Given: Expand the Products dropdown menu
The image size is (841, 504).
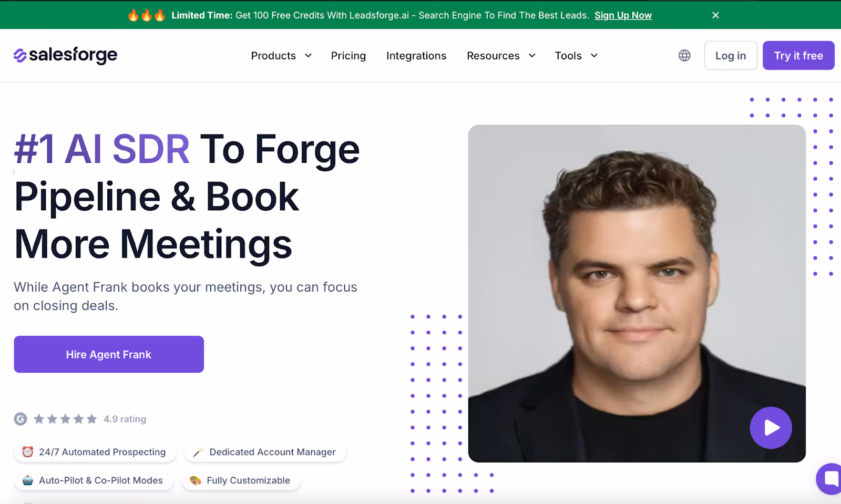Looking at the screenshot, I should tap(281, 56).
